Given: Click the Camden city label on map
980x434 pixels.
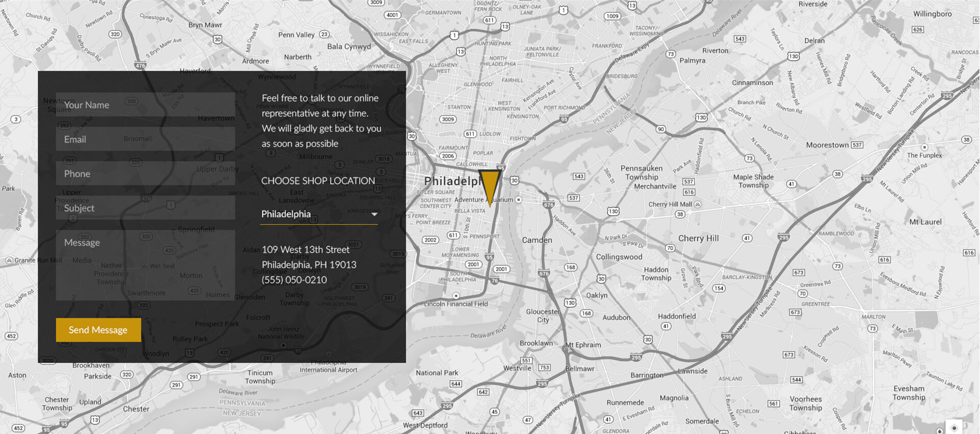Looking at the screenshot, I should click(536, 240).
